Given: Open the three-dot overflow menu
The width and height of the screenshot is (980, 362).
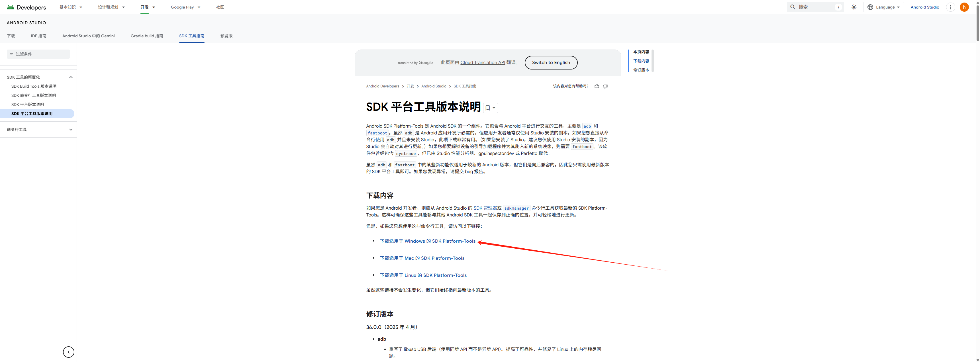Looking at the screenshot, I should (x=950, y=7).
